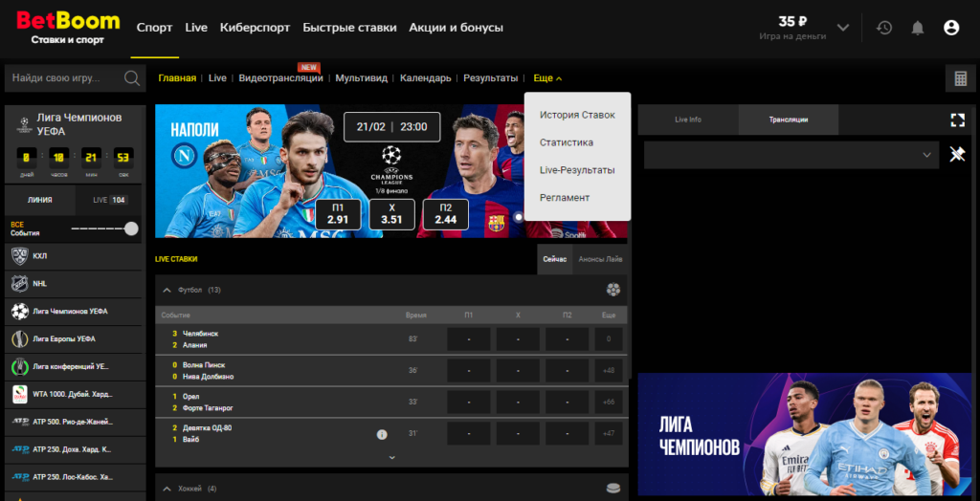This screenshot has height=501, width=980.
Task: Click the search magnifier icon
Action: (132, 78)
